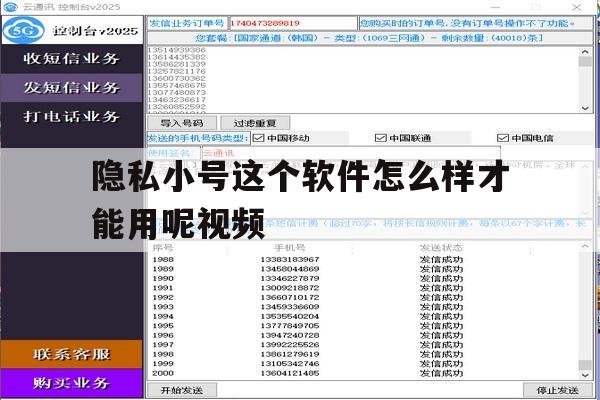Click 发信成功 status of row 2000
600x400 pixels.
pyautogui.click(x=441, y=373)
